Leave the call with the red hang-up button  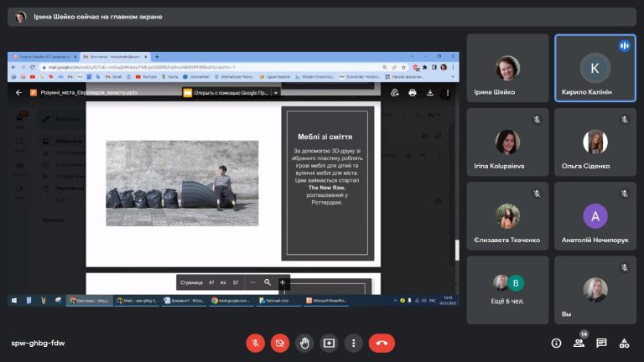click(x=382, y=343)
